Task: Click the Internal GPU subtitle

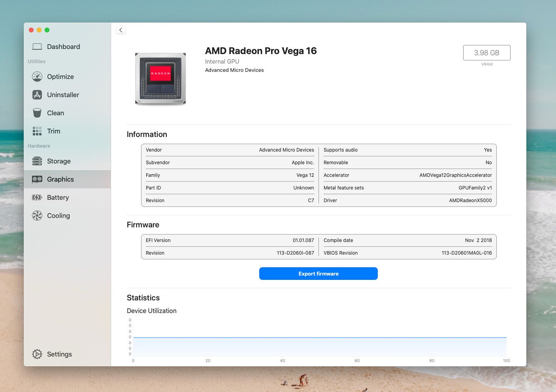Action: pyautogui.click(x=222, y=62)
